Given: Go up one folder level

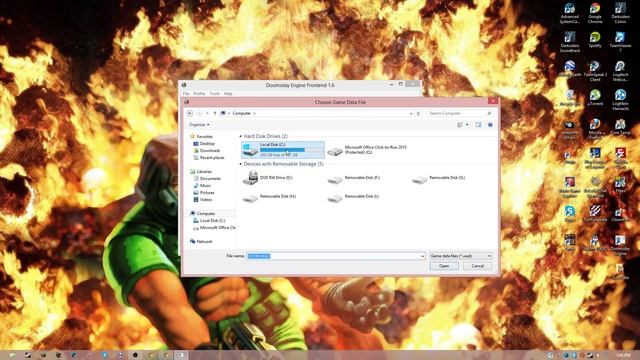Looking at the screenshot, I should click(215, 113).
